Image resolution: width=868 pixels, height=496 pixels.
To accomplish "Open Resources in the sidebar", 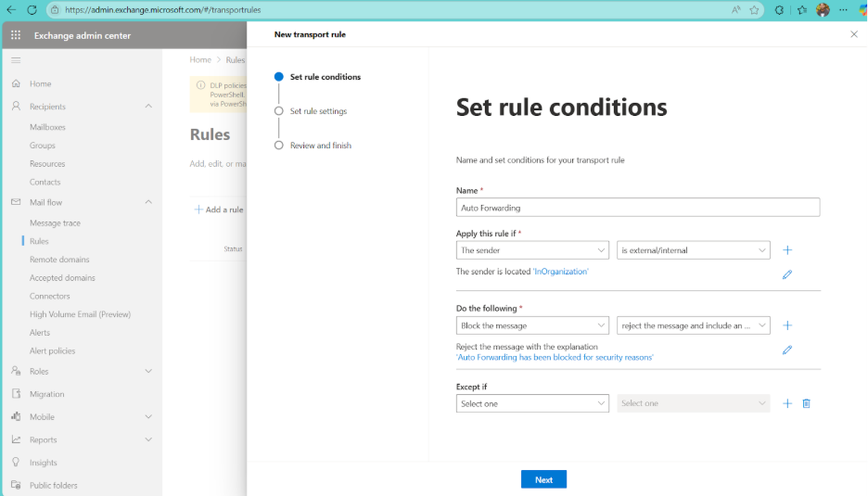I will [x=47, y=163].
